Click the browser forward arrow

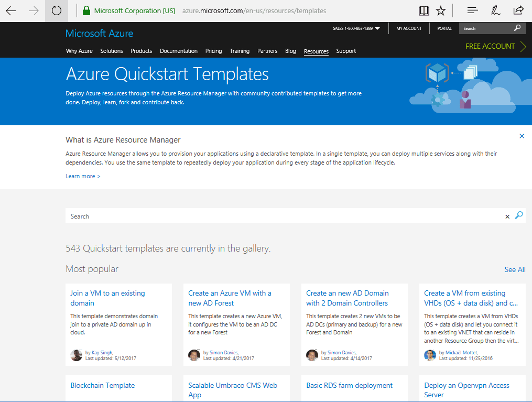[x=34, y=11]
